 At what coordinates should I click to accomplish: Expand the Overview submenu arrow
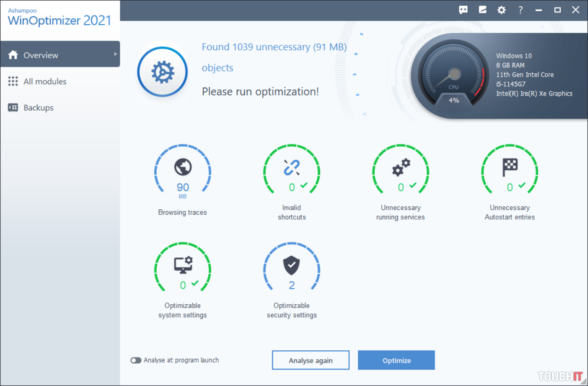115,54
